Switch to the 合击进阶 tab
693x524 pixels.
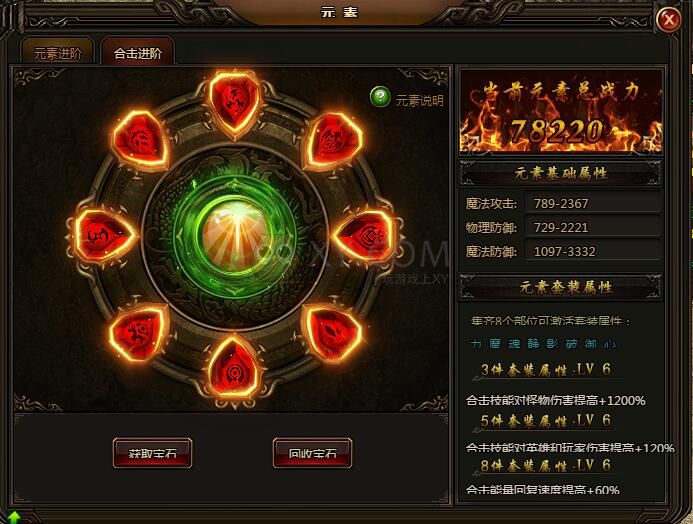137,53
